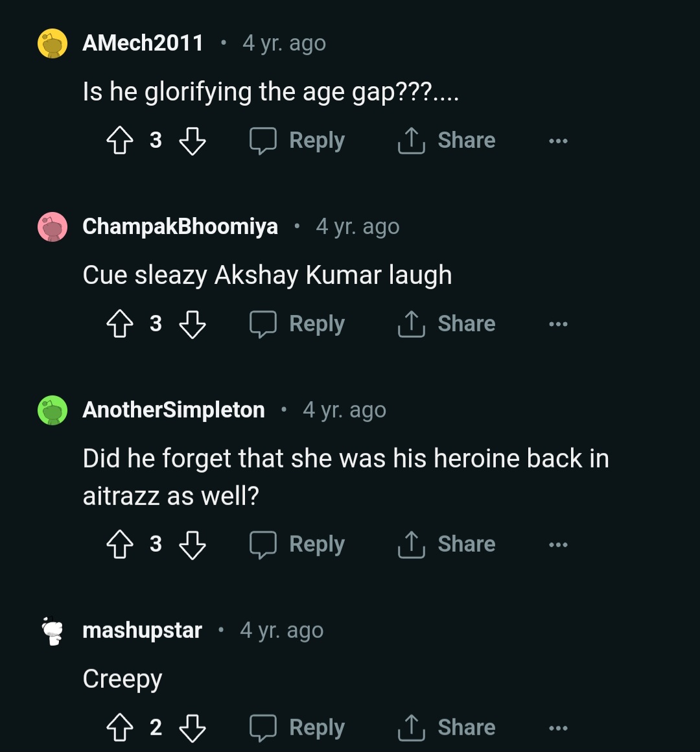Click ChampakBhoomiya's pink avatar
Image resolution: width=700 pixels, height=752 pixels.
(x=52, y=226)
